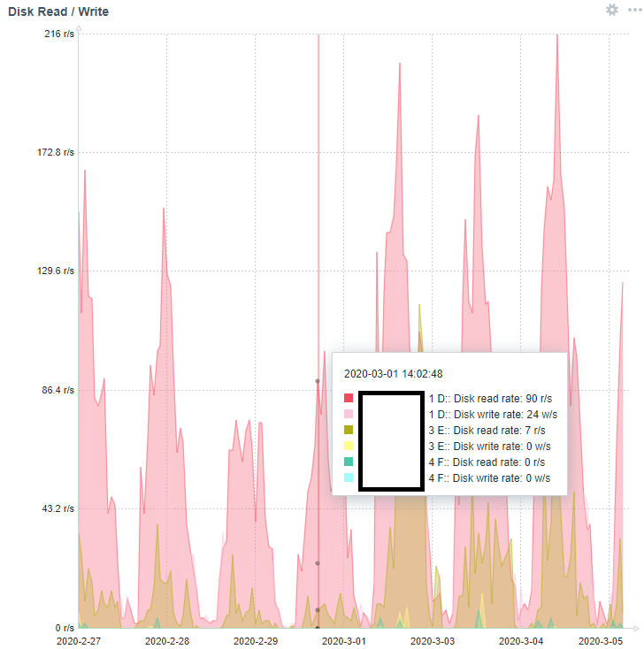This screenshot has height=649, width=644.
Task: Click '4 F:: Disk write rate: 0 w/s' entry
Action: click(x=489, y=478)
